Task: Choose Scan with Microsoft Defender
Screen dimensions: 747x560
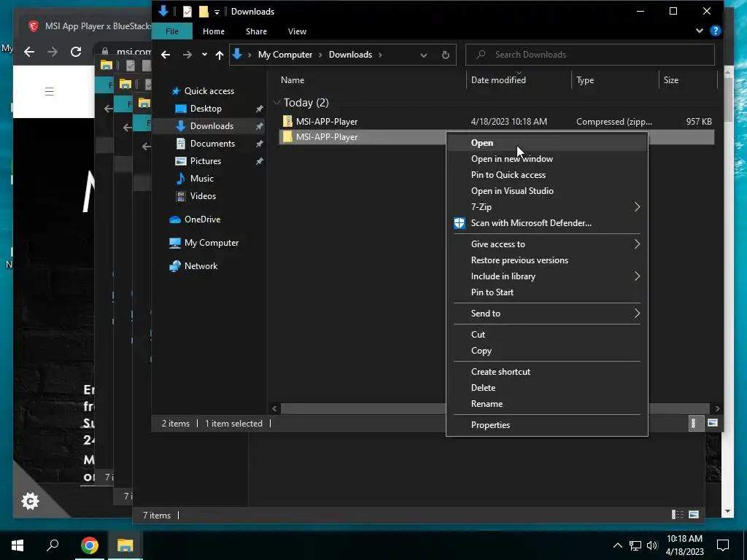Action: 547,223
